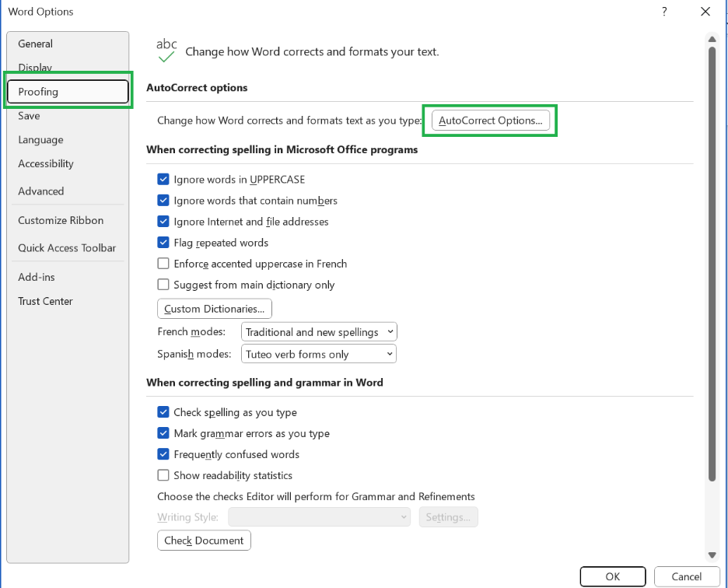Open the Spanish modes dropdown
Viewport: 728px width, 588px height.
tap(319, 353)
